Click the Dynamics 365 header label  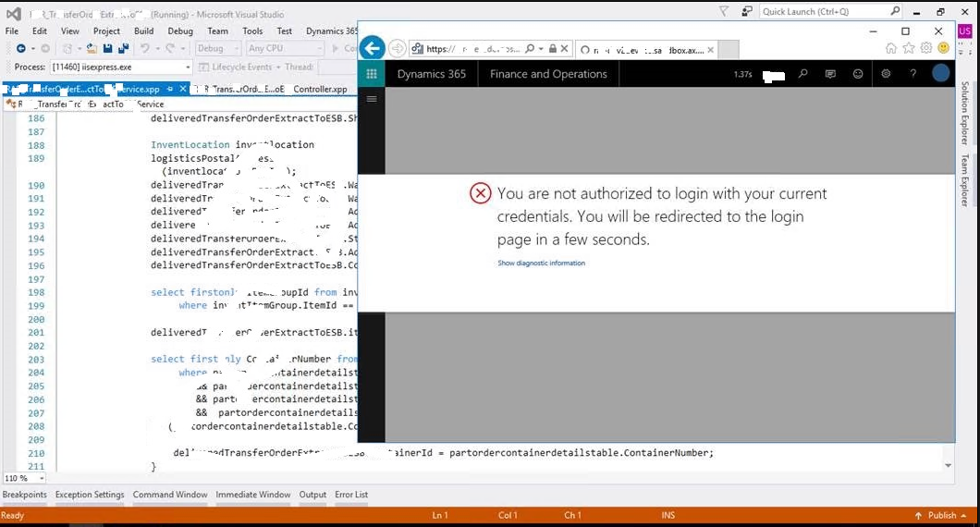[431, 74]
